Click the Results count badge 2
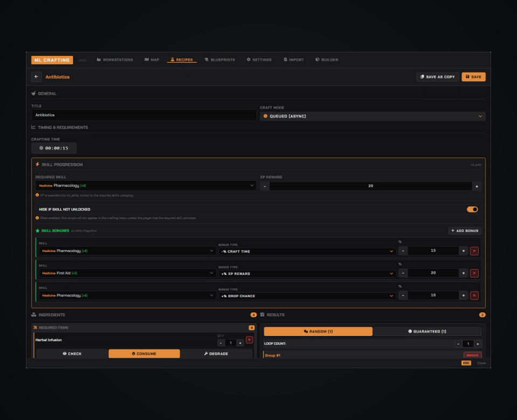This screenshot has width=517, height=420. [x=482, y=315]
